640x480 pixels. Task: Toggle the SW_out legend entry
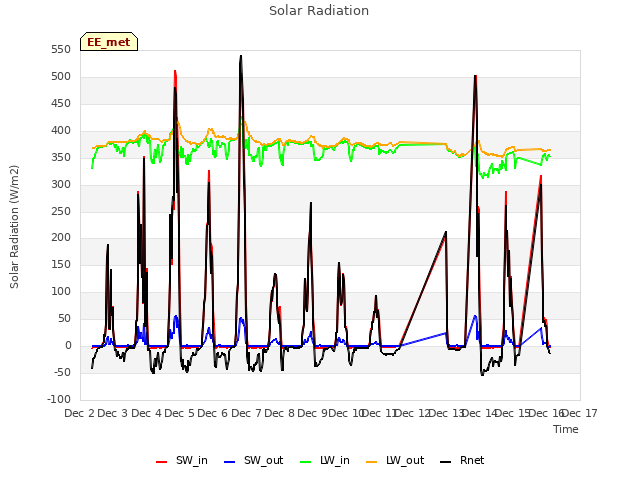point(253,461)
